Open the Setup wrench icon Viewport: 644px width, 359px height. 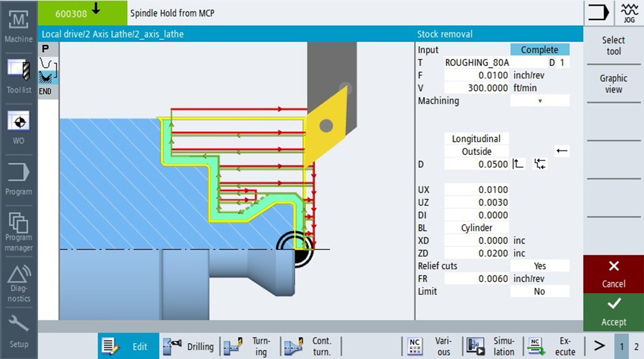click(19, 332)
